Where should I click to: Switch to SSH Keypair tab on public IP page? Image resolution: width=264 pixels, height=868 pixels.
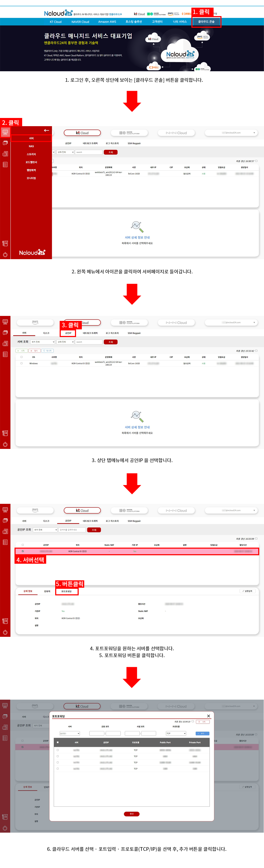click(134, 521)
